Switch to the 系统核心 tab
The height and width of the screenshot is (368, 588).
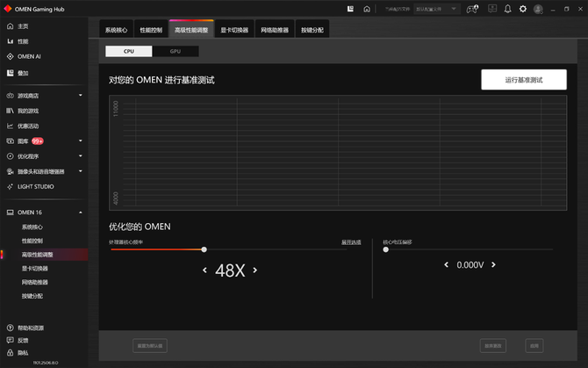(116, 30)
